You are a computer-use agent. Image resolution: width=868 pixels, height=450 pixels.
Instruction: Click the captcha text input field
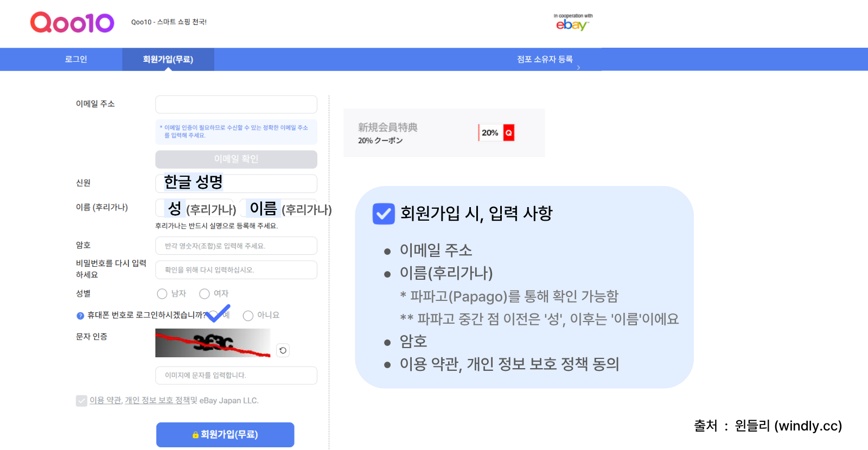(236, 375)
